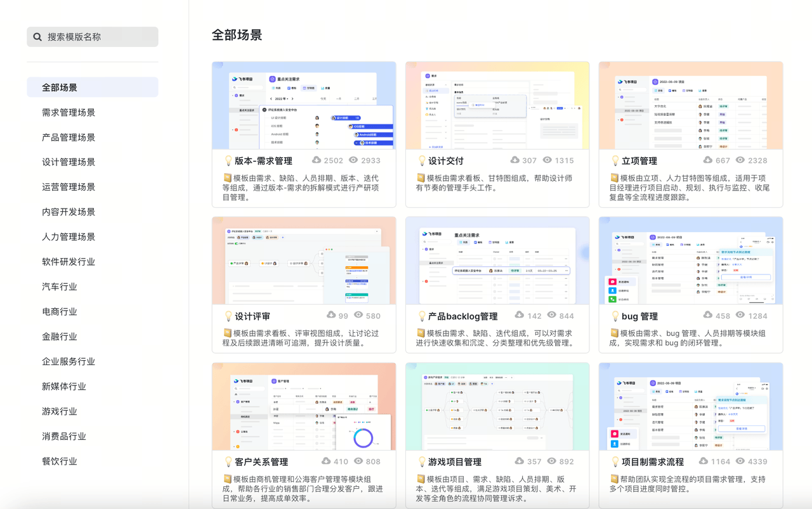
Task: Open 内容开发场景 category
Action: tap(69, 212)
